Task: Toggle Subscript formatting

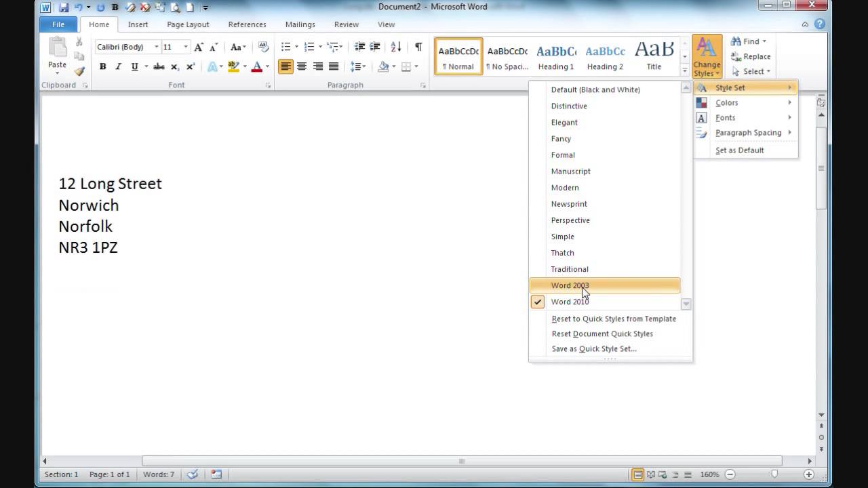Action: coord(175,66)
